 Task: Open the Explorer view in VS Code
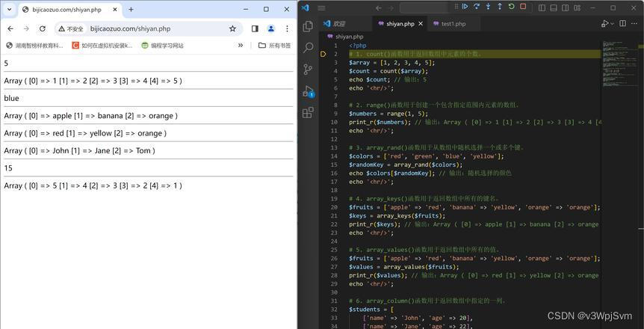pyautogui.click(x=308, y=26)
